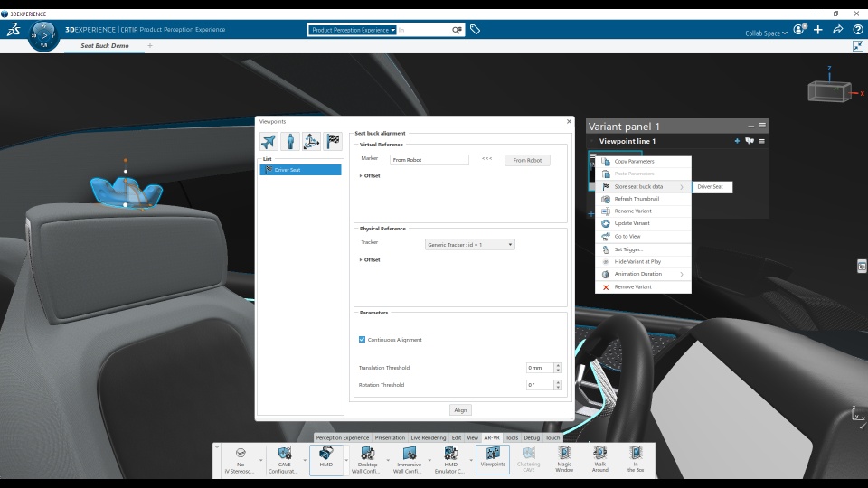The image size is (868, 488).
Task: Toggle Continuous Alignment checkbox
Action: 362,339
